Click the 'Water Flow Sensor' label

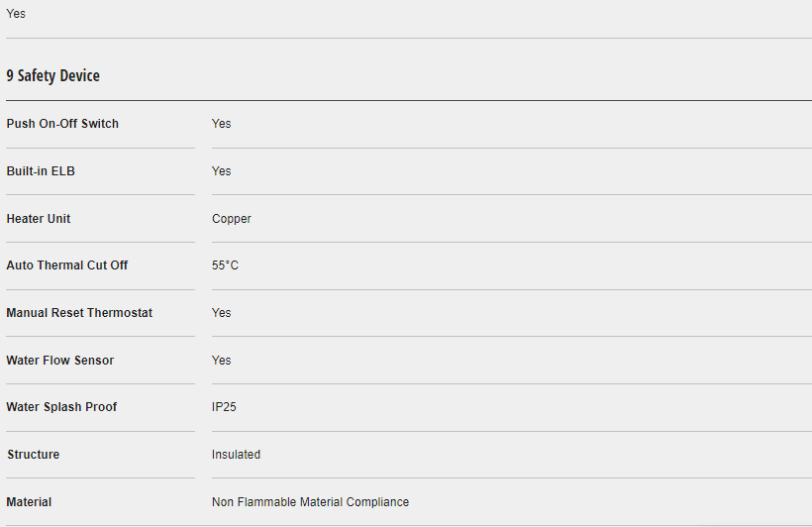pyautogui.click(x=60, y=361)
